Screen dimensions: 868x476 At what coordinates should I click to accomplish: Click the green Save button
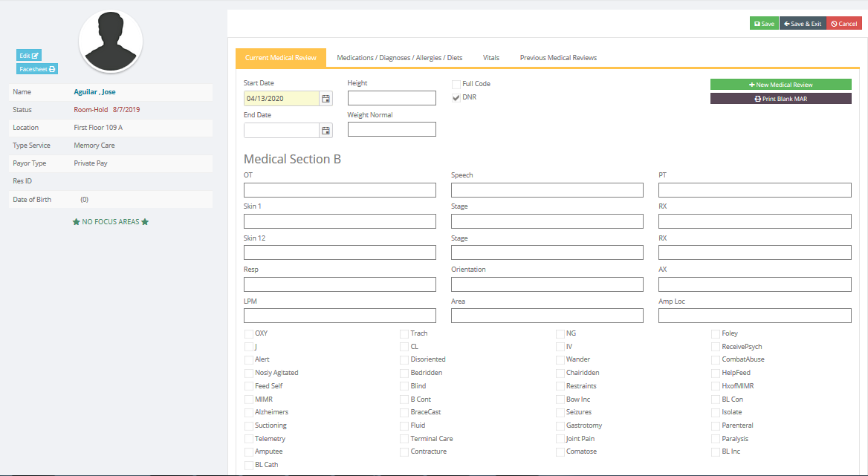764,24
